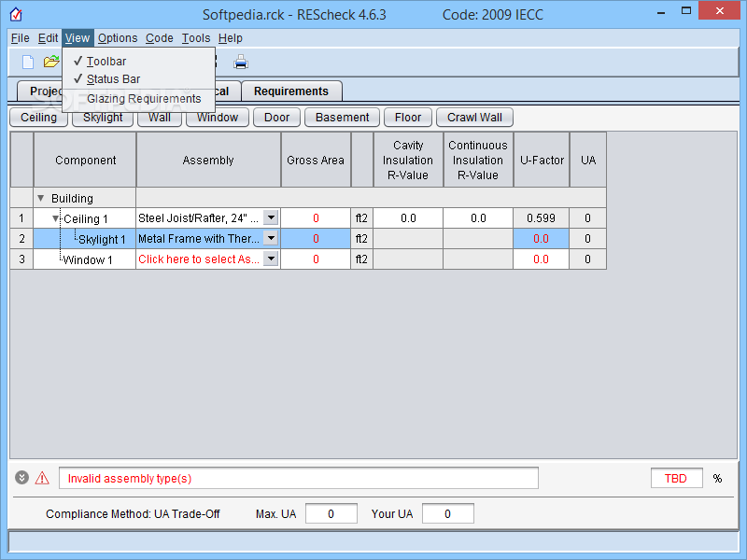Screen dimensions: 747x560
Task: Toggle the Toolbar checkmark menu item
Action: (138, 62)
